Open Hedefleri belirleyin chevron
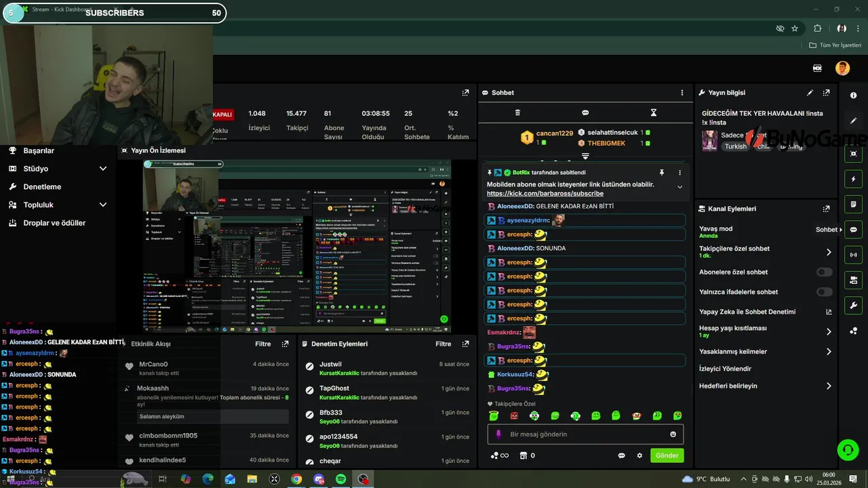This screenshot has height=488, width=868. (829, 386)
